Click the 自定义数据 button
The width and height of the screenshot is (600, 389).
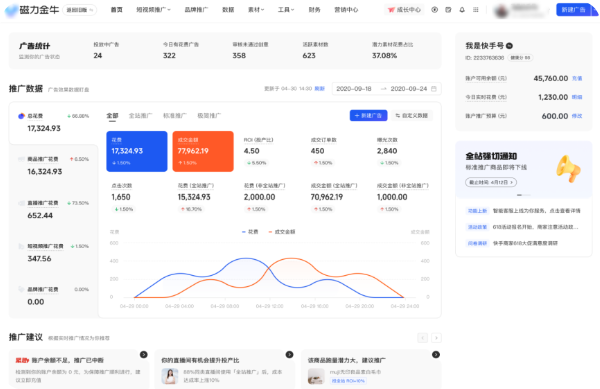pyautogui.click(x=412, y=116)
